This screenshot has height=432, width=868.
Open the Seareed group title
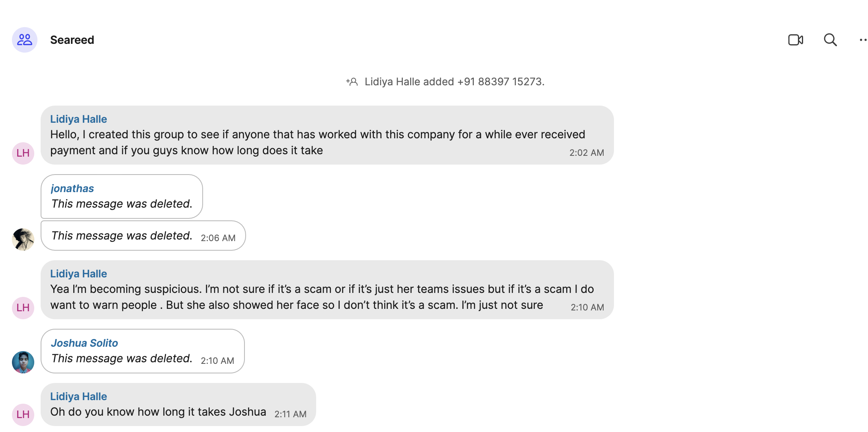coord(72,40)
